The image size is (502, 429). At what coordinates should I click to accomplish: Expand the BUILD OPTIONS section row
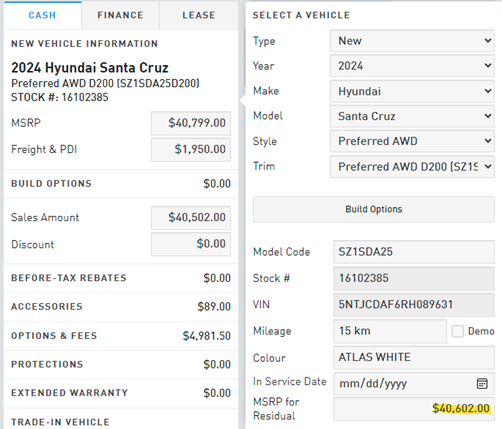click(x=121, y=184)
